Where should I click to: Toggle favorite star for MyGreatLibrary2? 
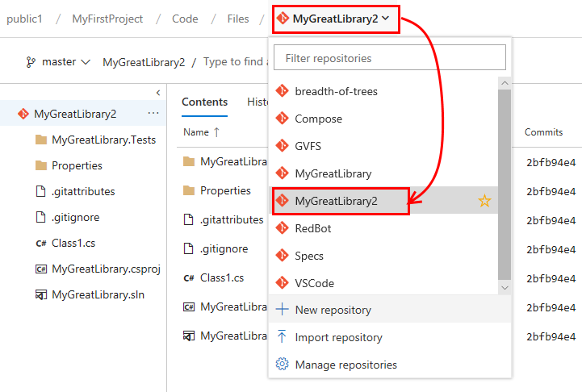[484, 201]
